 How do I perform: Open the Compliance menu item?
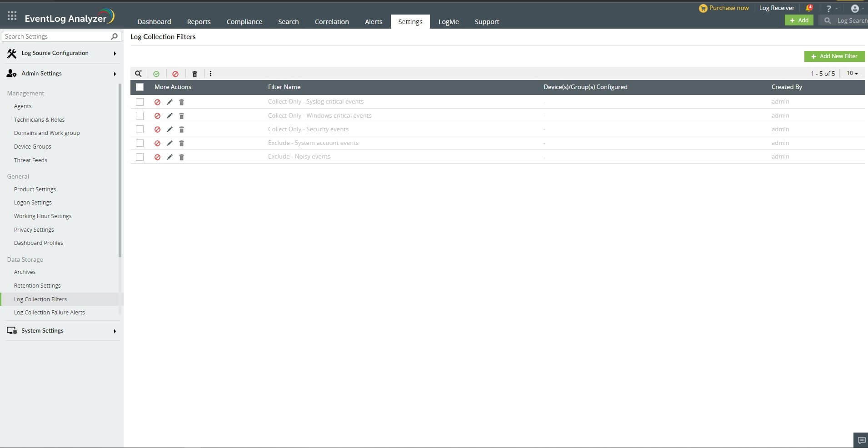244,21
